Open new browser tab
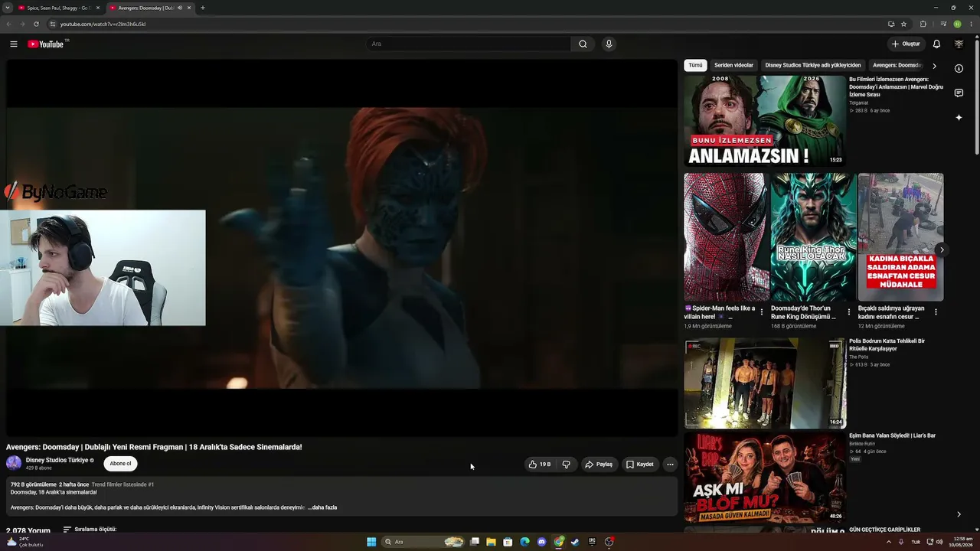 coord(202,8)
